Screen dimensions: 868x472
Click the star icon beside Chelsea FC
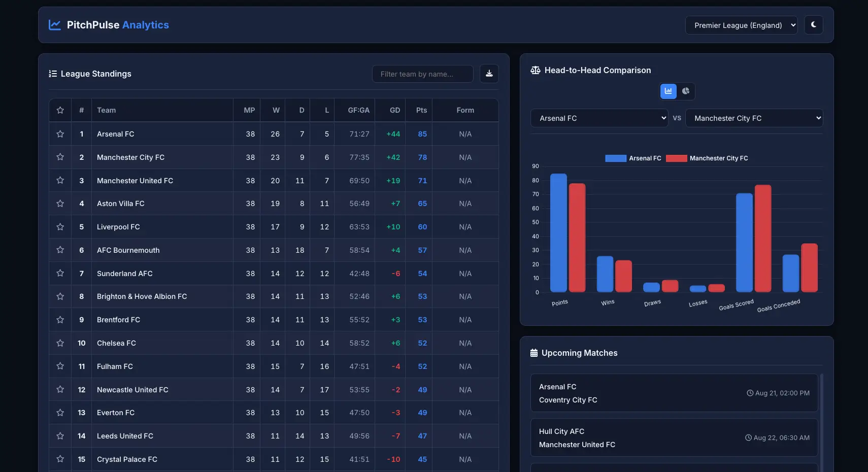pos(60,343)
